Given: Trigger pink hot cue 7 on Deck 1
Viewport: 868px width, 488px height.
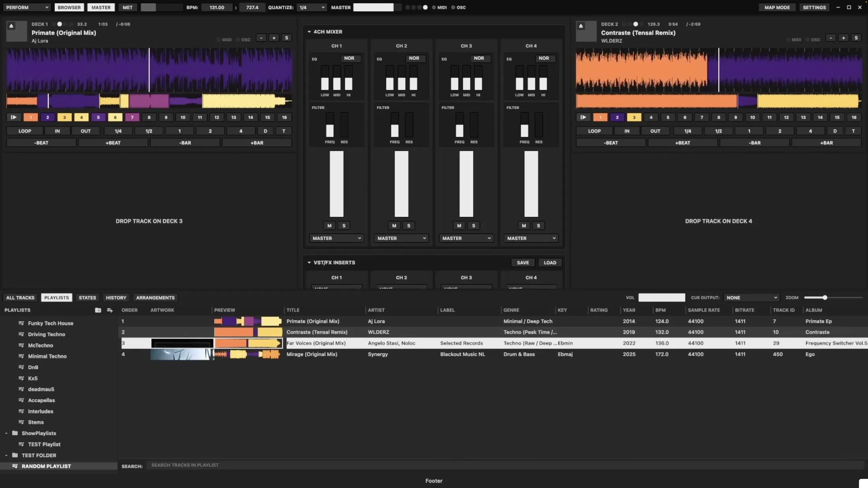Looking at the screenshot, I should (x=132, y=117).
